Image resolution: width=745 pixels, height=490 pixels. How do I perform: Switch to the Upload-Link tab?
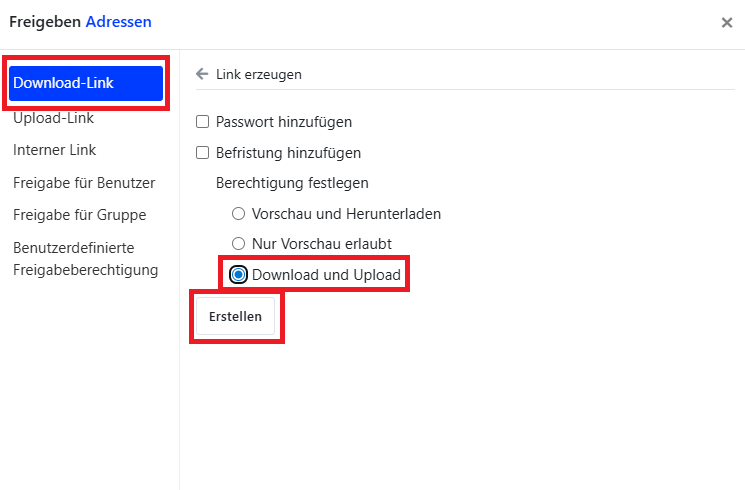53,118
